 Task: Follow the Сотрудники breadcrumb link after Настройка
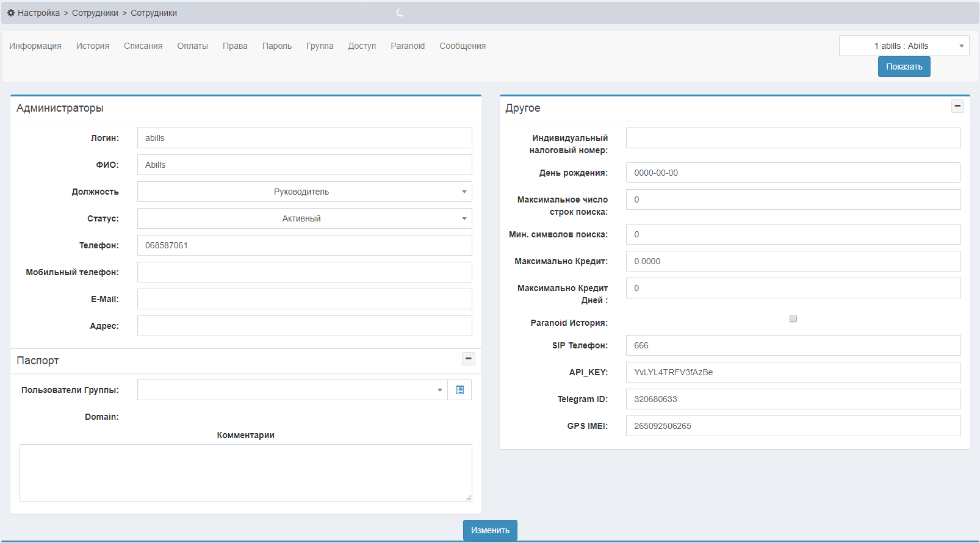(95, 13)
